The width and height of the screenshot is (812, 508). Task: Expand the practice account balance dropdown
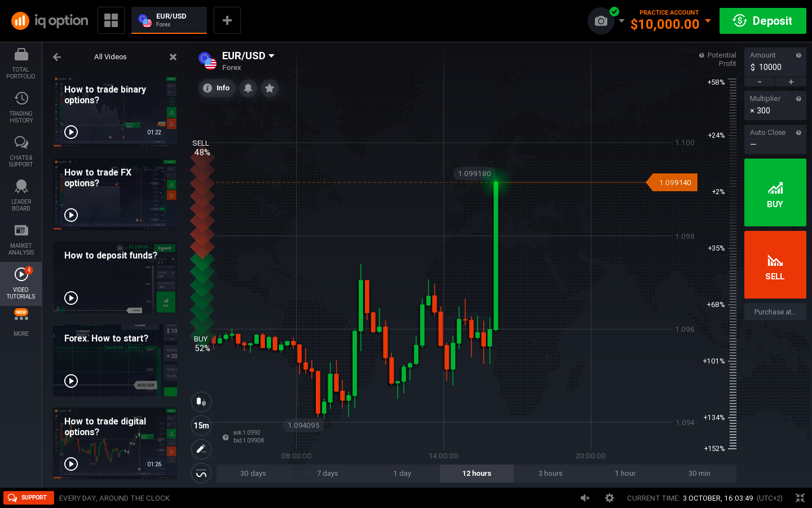(x=708, y=21)
